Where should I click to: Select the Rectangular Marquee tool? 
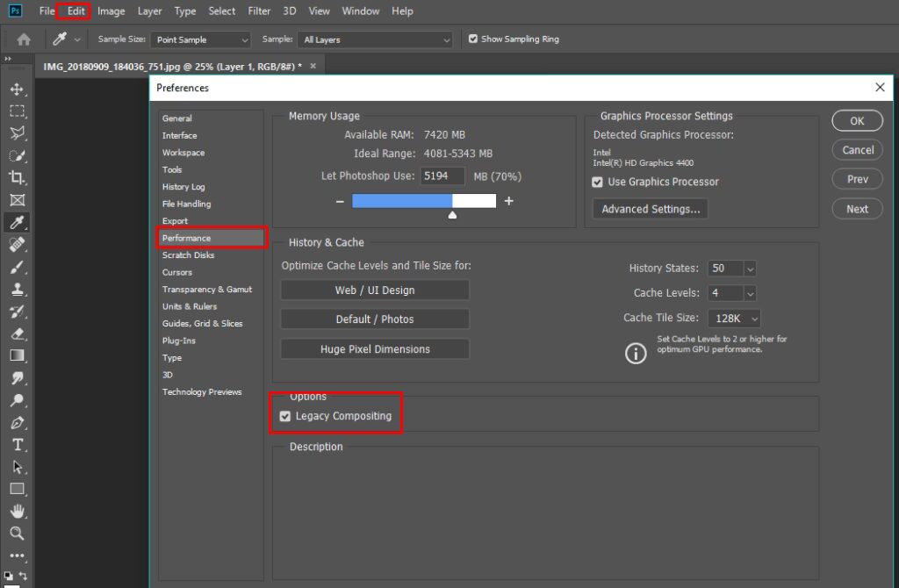[x=17, y=111]
